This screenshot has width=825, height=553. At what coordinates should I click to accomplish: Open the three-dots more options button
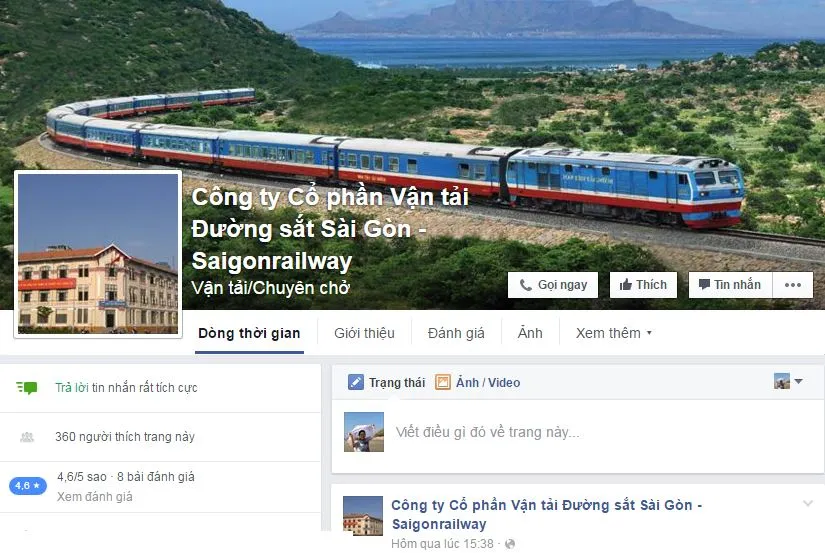click(x=792, y=285)
